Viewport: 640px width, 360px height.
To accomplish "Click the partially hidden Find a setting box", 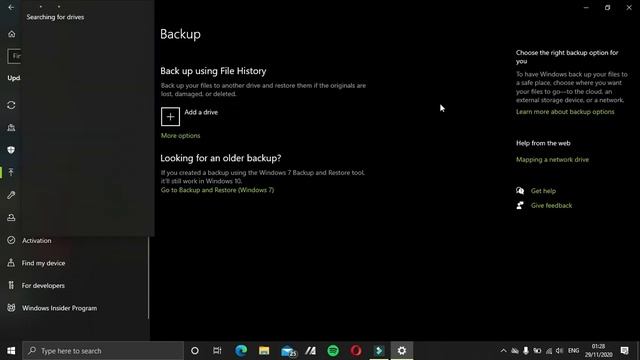I will (14, 56).
